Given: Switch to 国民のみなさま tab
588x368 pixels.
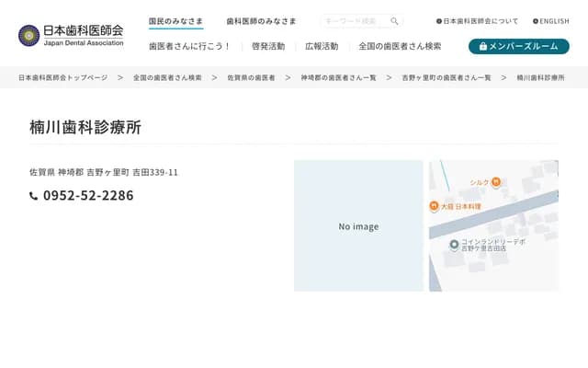Looking at the screenshot, I should pos(175,20).
